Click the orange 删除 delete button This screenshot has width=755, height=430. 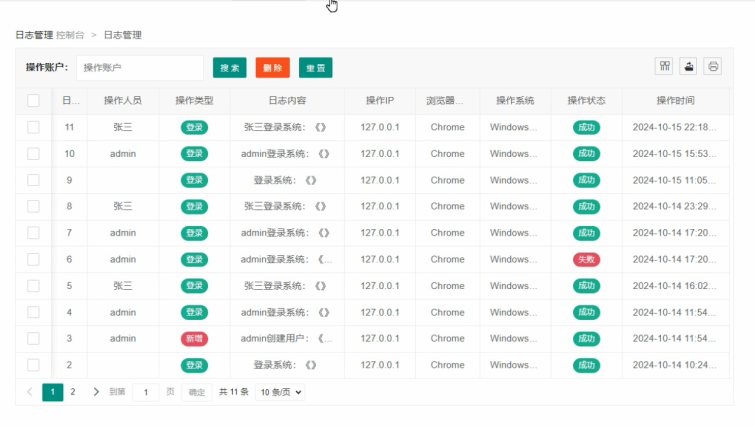point(273,68)
